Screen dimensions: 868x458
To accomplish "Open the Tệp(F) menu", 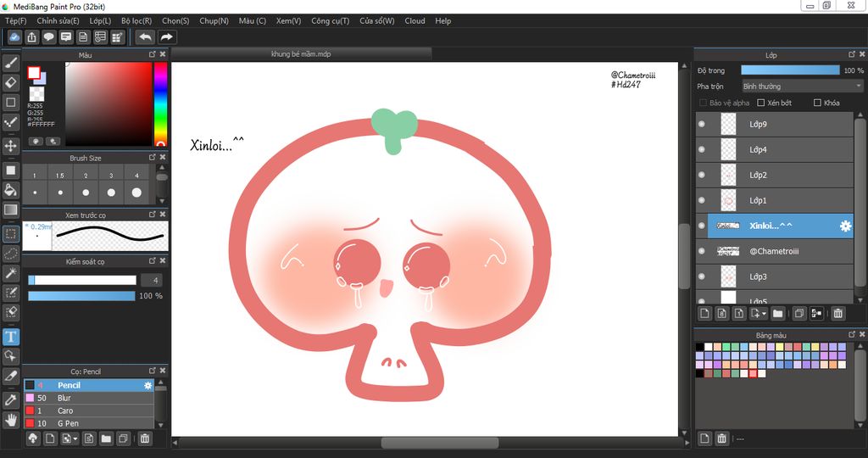I will tap(15, 20).
